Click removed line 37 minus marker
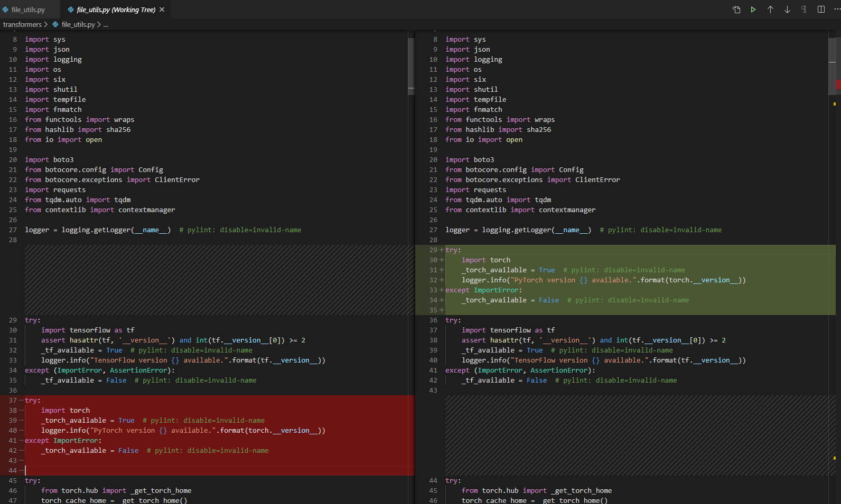 point(21,401)
